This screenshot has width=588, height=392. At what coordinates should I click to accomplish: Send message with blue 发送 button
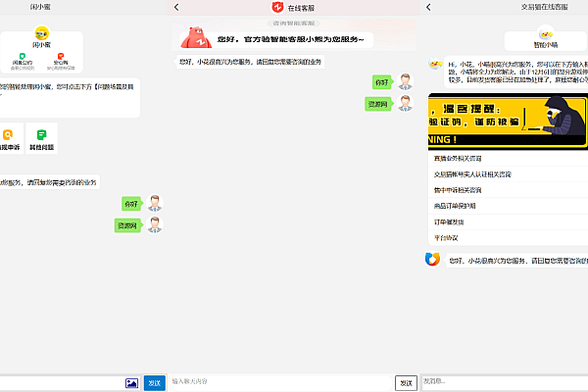pyautogui.click(x=155, y=383)
